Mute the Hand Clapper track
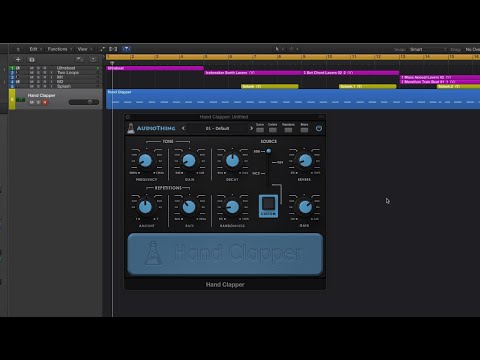This screenshot has height=360, width=480. tap(32, 102)
